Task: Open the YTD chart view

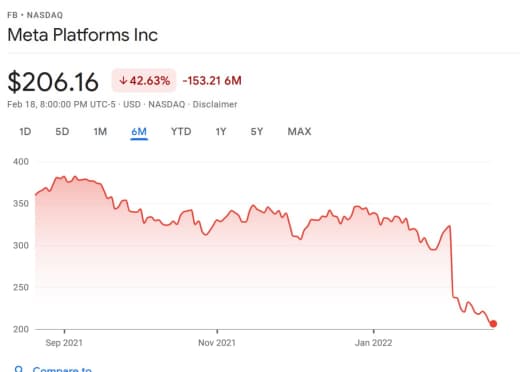Action: point(181,132)
